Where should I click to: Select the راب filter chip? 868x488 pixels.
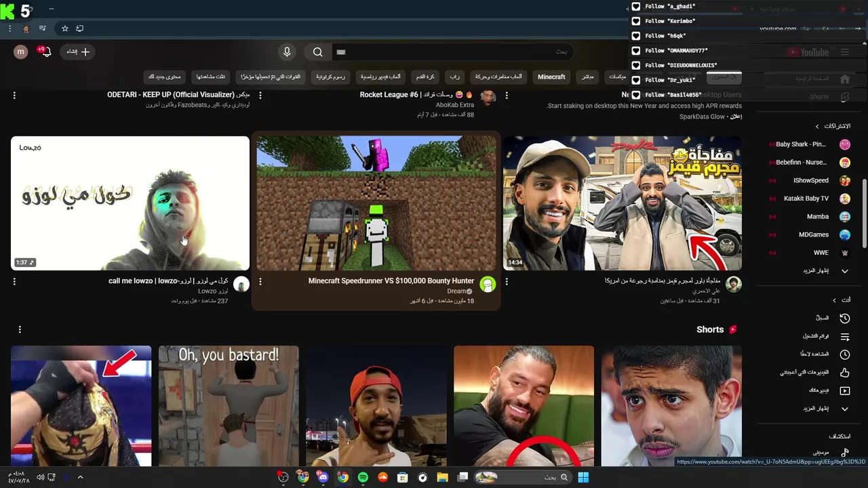454,77
